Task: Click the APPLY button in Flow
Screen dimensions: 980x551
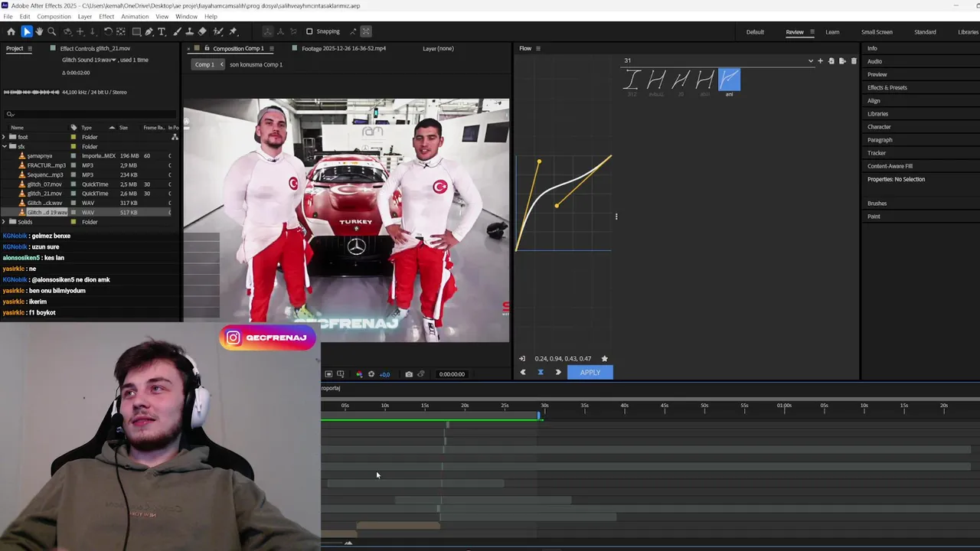Action: (590, 372)
